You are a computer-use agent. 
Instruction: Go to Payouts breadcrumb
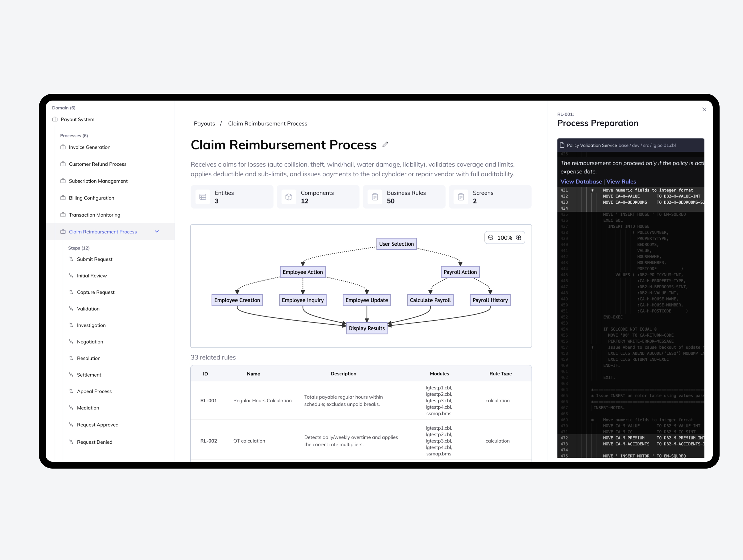coord(204,123)
